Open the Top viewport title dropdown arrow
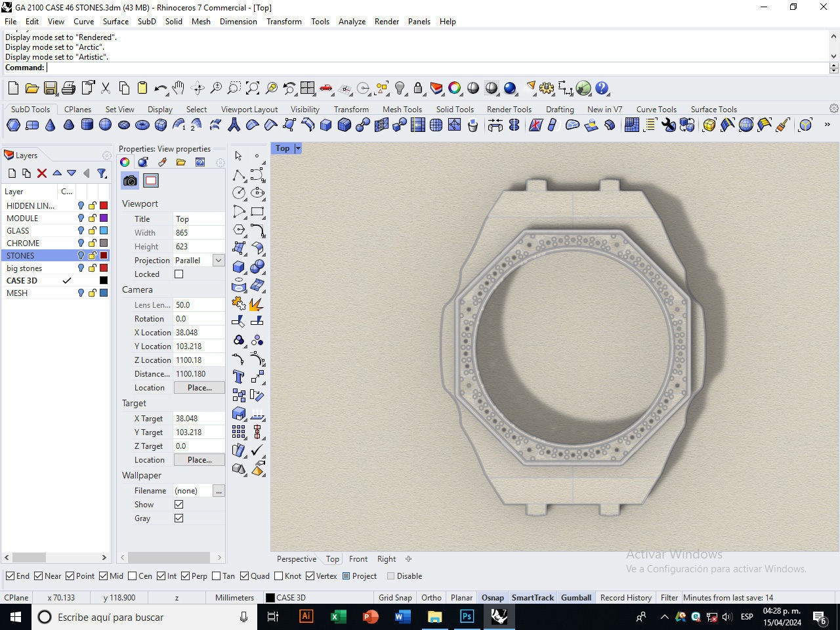 click(298, 148)
